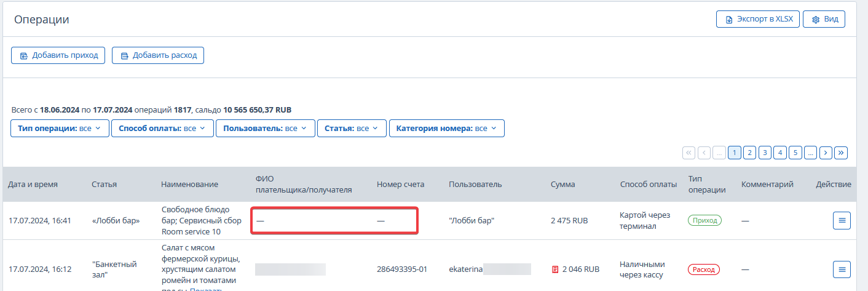Expand the Способ оплаты filter
This screenshot has height=291, width=868.
click(162, 129)
